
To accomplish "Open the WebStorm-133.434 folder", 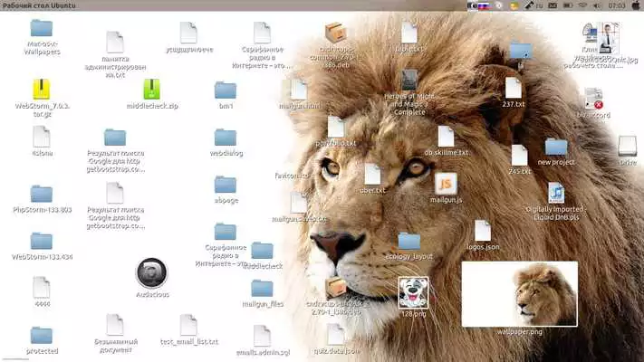I will tap(42, 241).
